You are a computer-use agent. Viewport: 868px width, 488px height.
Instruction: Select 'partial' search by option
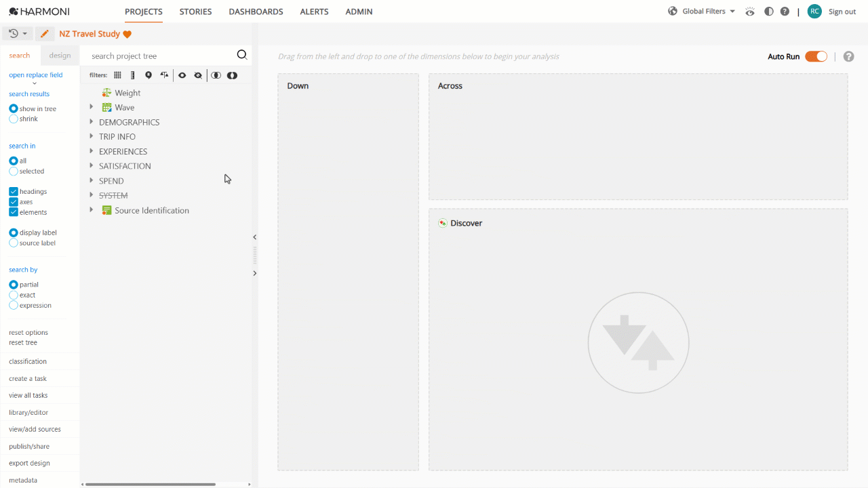tap(14, 285)
